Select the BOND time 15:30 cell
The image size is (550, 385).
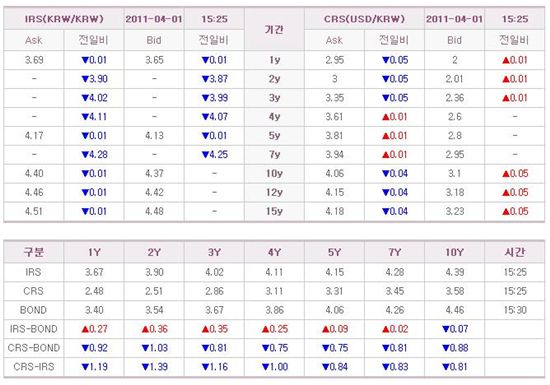pos(515,310)
